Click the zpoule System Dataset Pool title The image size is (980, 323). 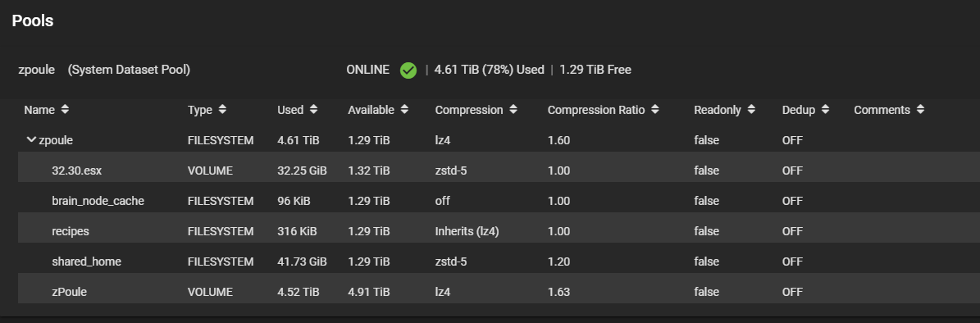104,70
